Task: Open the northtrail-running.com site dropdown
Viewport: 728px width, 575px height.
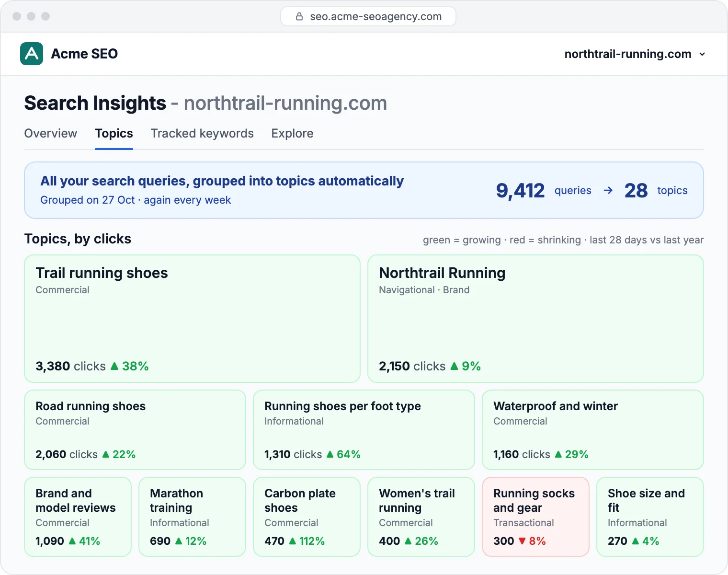Action: (x=635, y=54)
